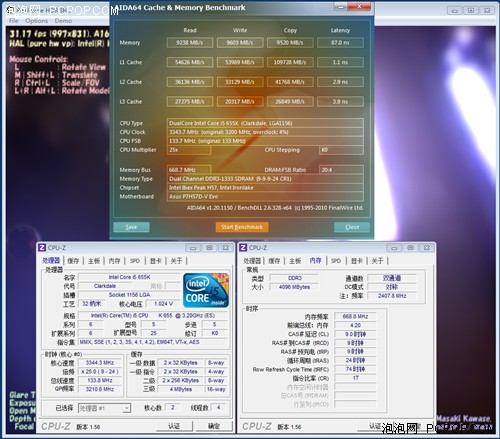Switch to 关于 tab in left CPU-Z
This screenshot has width=500, height=439.
click(176, 261)
